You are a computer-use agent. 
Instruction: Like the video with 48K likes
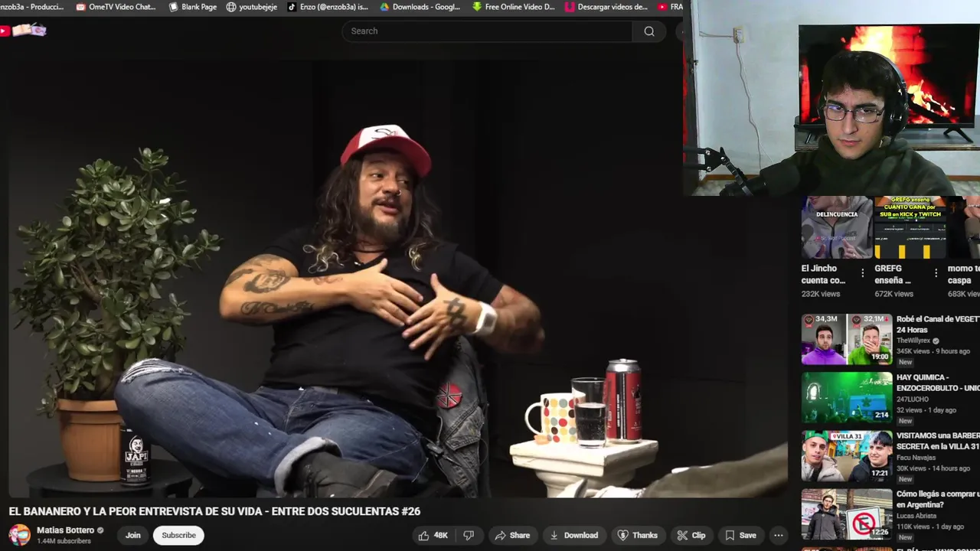click(433, 535)
